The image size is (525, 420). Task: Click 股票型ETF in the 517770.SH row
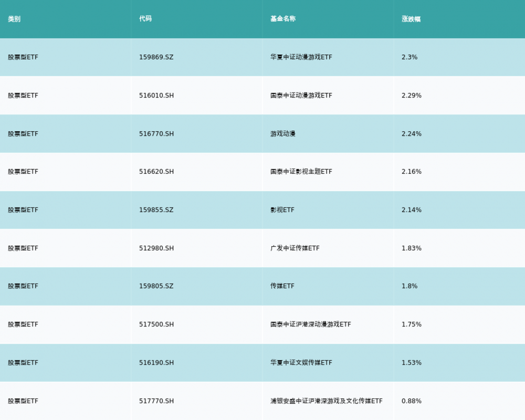click(23, 401)
